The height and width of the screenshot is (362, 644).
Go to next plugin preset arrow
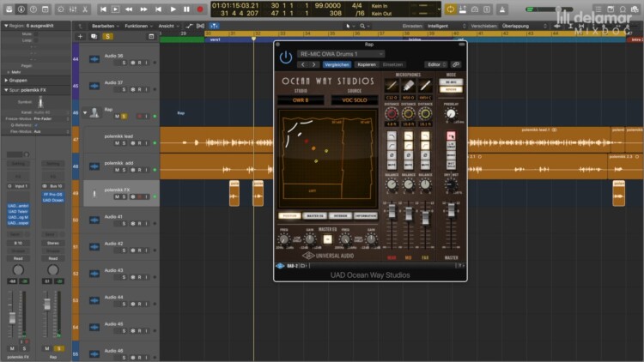point(313,64)
